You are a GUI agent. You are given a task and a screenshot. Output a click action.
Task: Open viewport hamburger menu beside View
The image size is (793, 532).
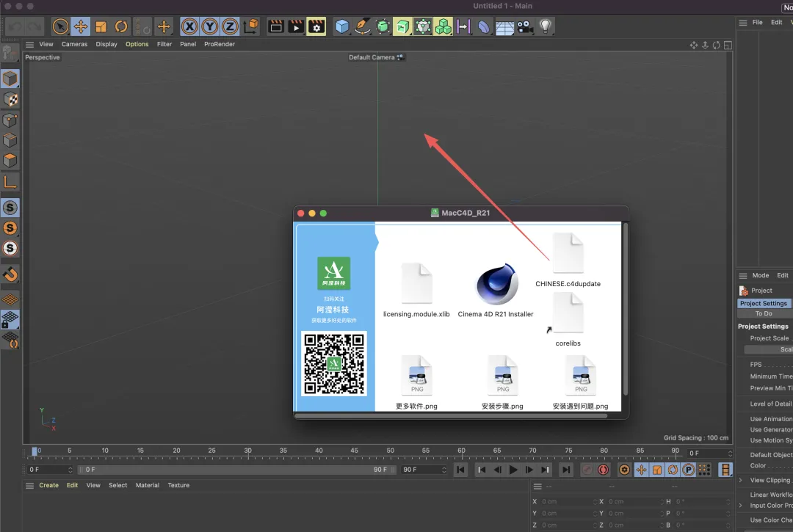[x=30, y=45]
